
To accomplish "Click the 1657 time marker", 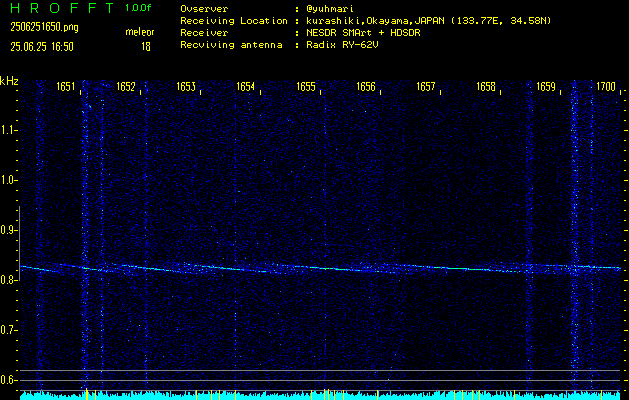I will [x=426, y=87].
